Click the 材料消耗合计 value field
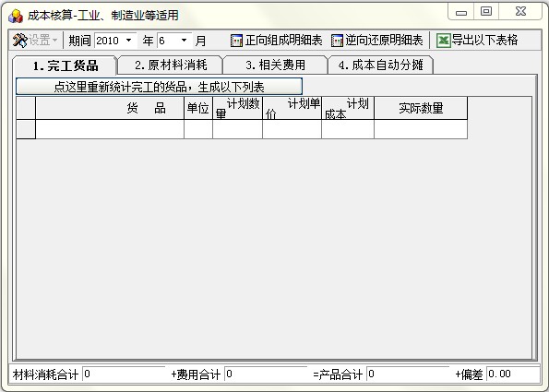This screenshot has width=549, height=392. pos(124,374)
